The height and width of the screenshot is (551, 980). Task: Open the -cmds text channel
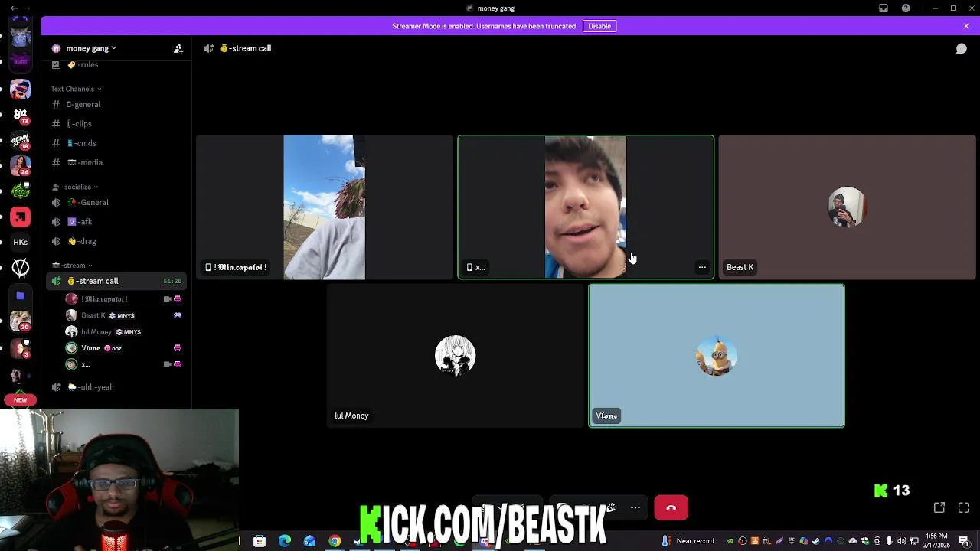[x=115, y=143]
